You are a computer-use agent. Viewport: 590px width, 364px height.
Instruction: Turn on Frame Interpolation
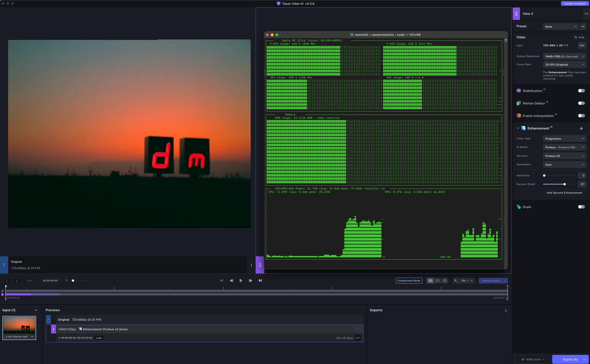[581, 116]
